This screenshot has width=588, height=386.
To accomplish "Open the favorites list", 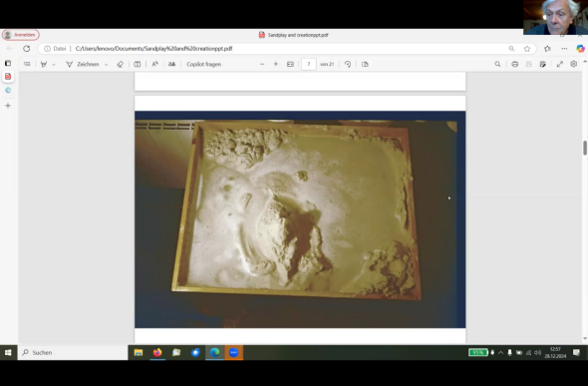I will [x=547, y=49].
